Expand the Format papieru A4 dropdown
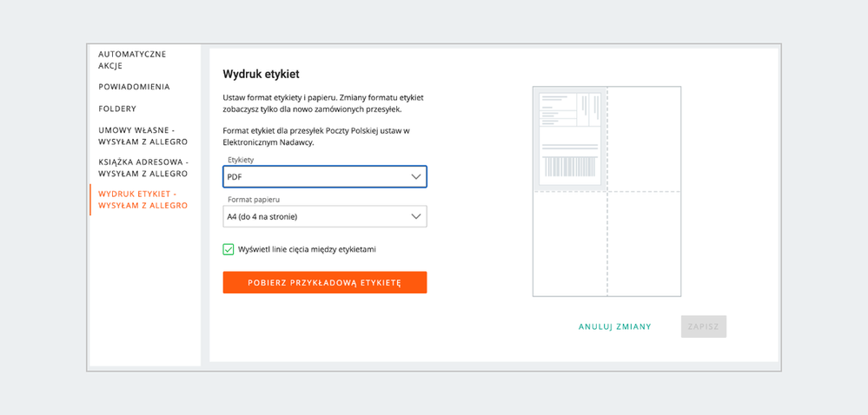Screen dimensions: 868x415 tap(325, 216)
